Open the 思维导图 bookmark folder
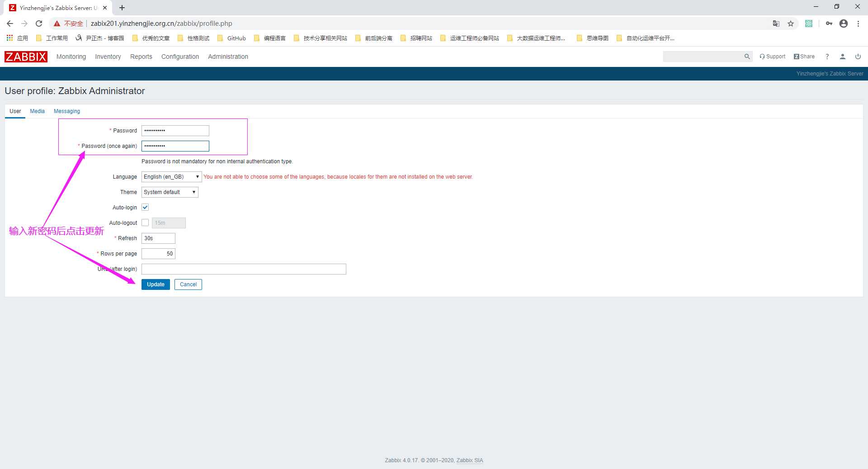This screenshot has width=868, height=469. coord(592,38)
